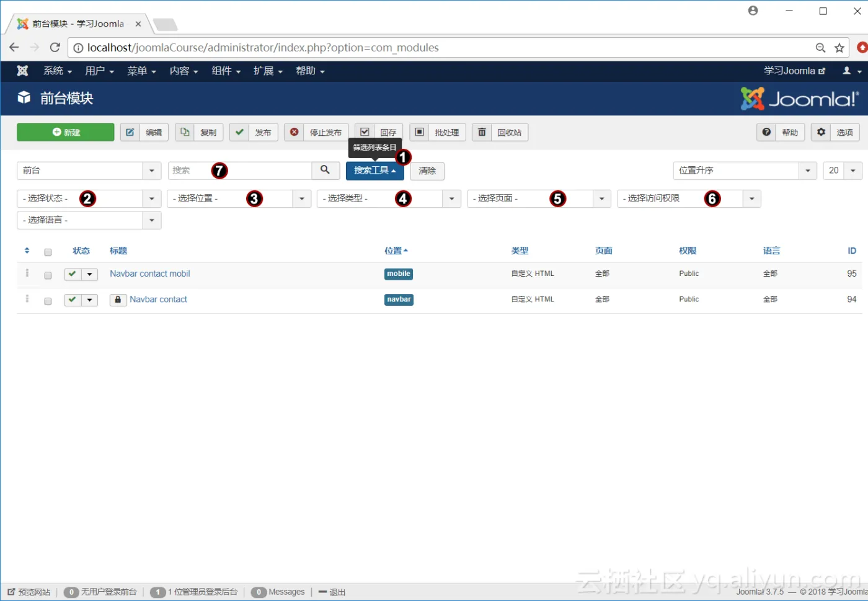Click the browser back arrow

pos(14,48)
